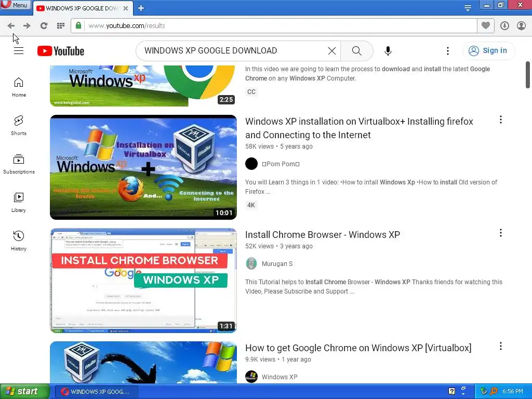Open the Opera Menu button
Image resolution: width=532 pixels, height=399 pixels.
pyautogui.click(x=15, y=5)
